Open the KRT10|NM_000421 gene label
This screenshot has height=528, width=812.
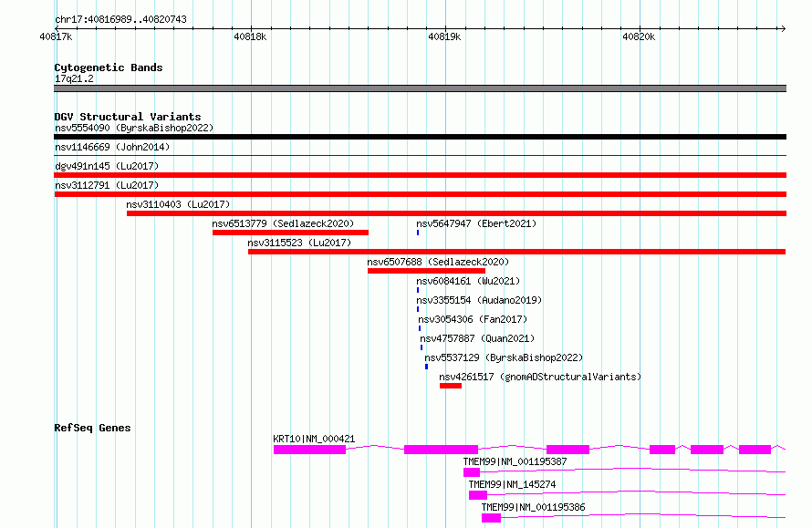pos(315,439)
